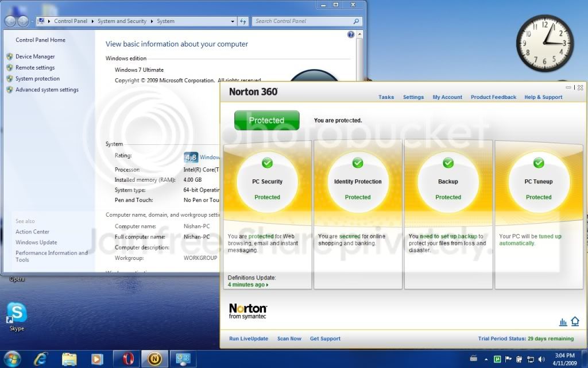
Task: Open help in the System window
Action: (x=351, y=34)
